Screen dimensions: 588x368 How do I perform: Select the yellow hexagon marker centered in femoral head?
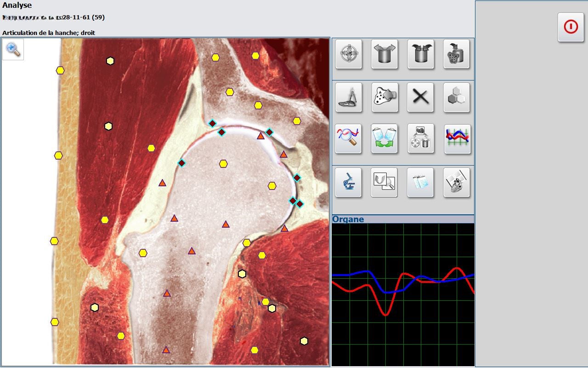click(223, 164)
